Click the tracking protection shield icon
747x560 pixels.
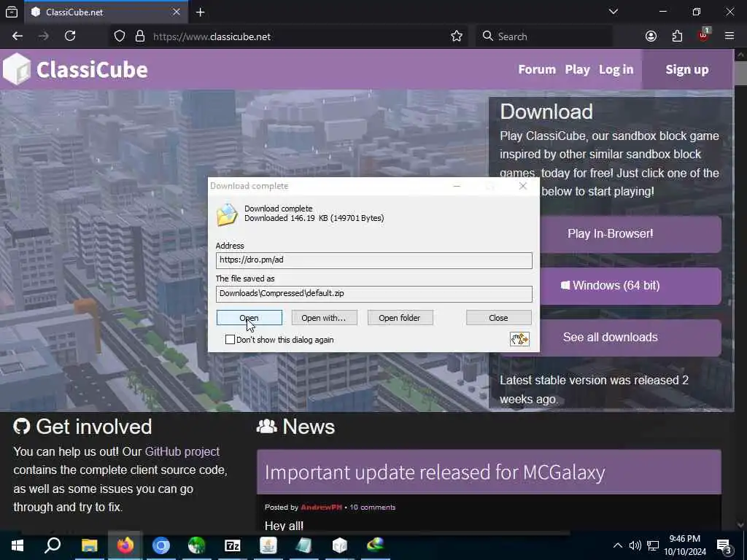(120, 36)
